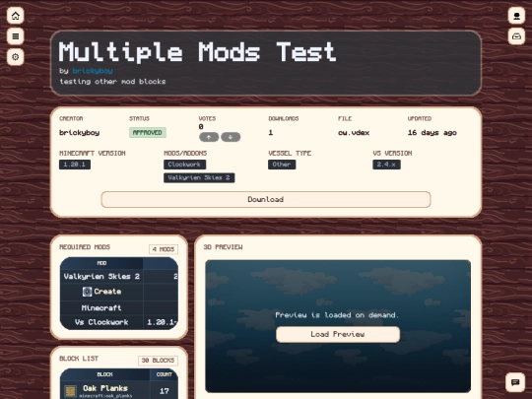Click the Vs Clockwork version 1.20.1 cell

(162, 322)
